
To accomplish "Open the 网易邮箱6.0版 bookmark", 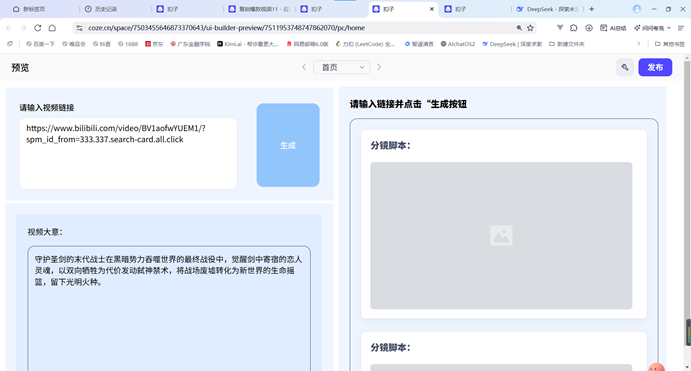I will [x=308, y=44].
